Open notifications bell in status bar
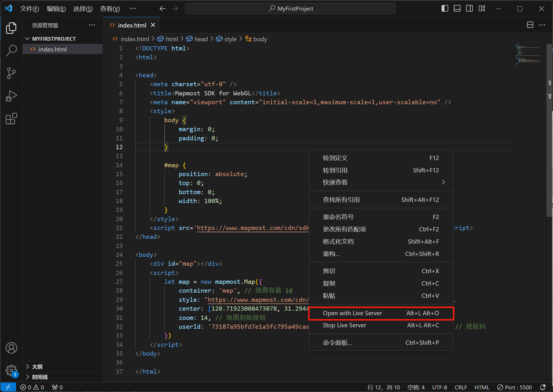This screenshot has width=553, height=392. (543, 387)
